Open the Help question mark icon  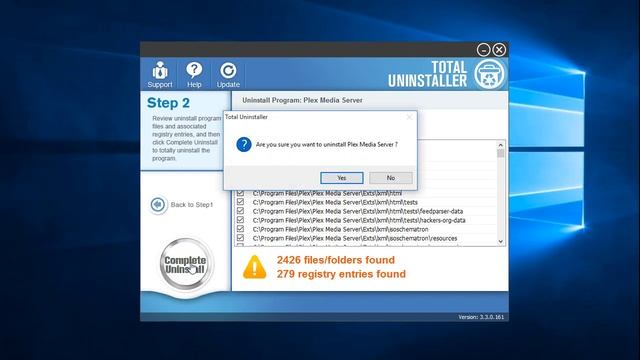[194, 74]
